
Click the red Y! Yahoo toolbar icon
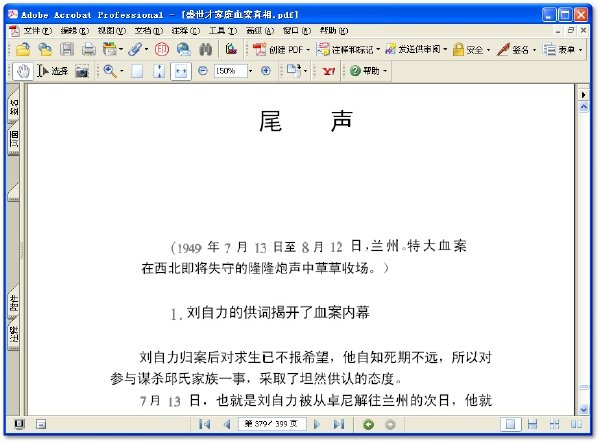329,71
